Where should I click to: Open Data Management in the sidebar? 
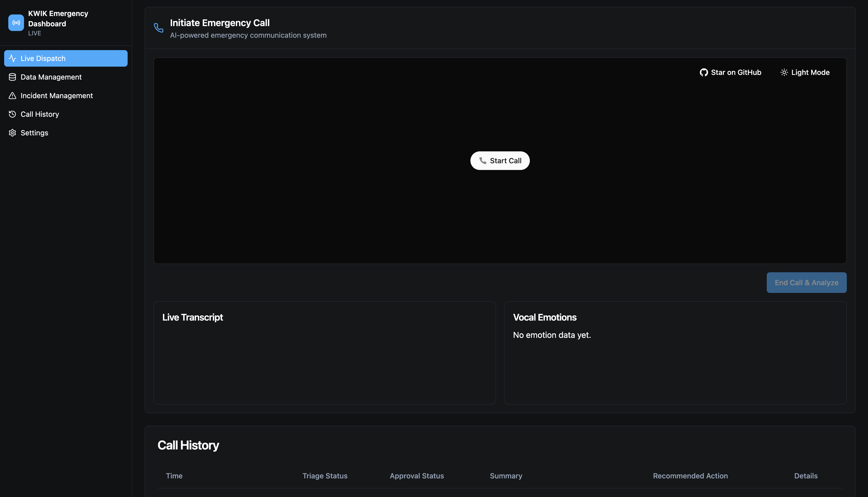[51, 77]
